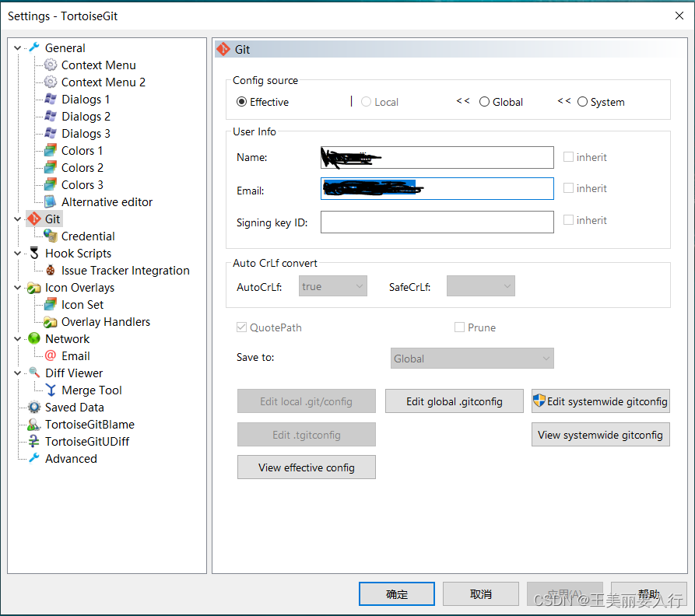Collapse the Git tree node
This screenshot has height=616, width=695.
pos(18,219)
